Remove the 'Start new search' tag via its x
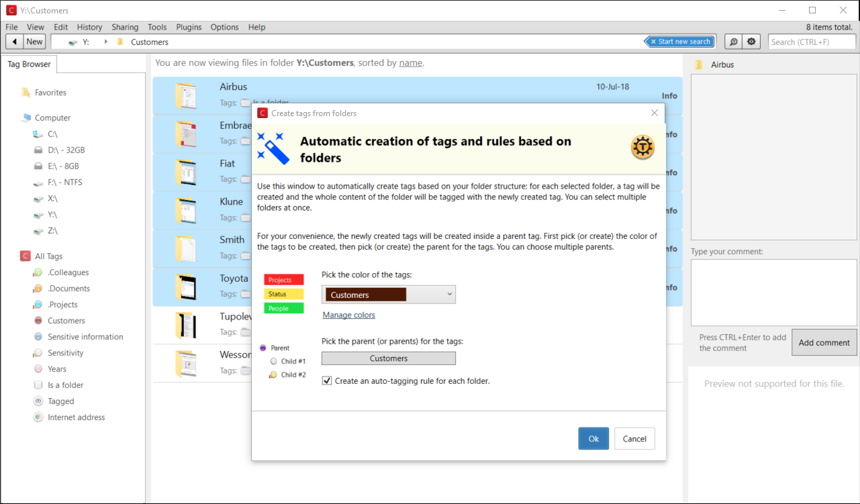860x504 pixels. [653, 42]
